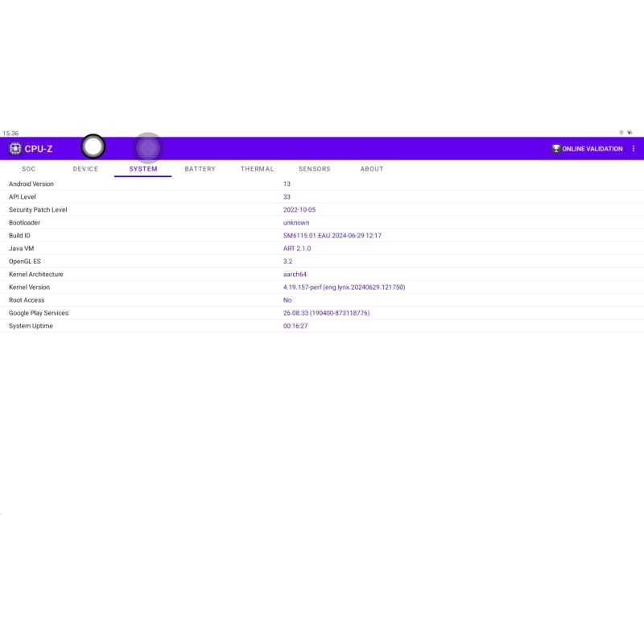Switch to the SENSORS tab
The image size is (644, 644).
click(314, 169)
